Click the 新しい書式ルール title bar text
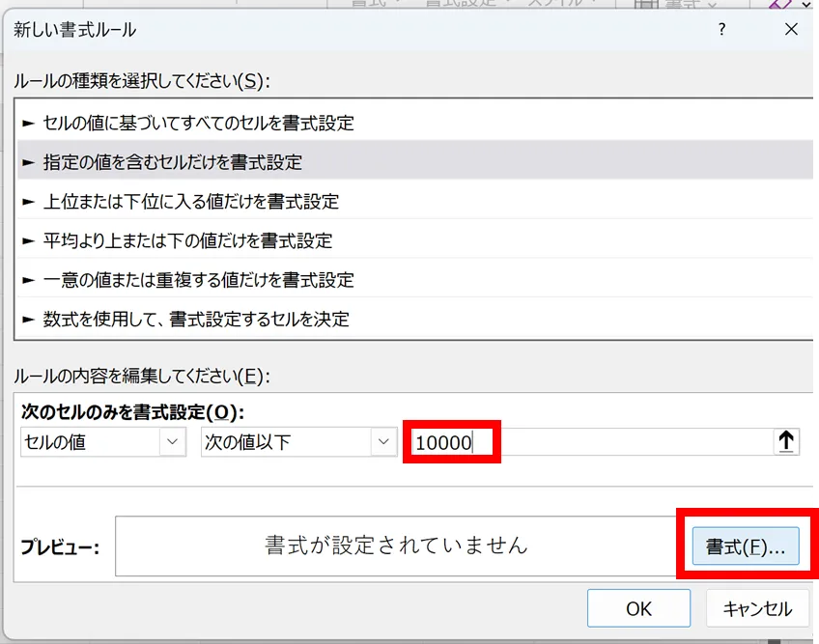The image size is (819, 644). tap(75, 30)
